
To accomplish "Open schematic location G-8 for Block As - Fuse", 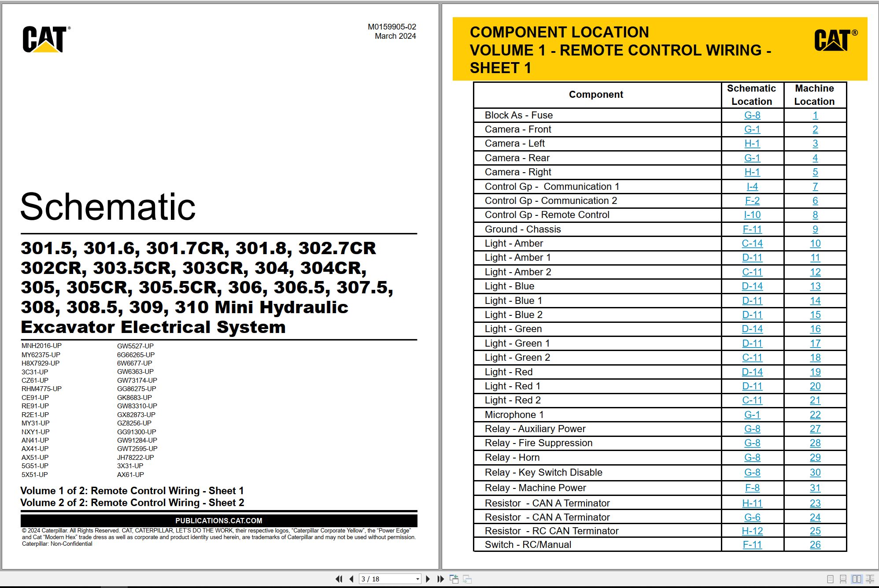I will click(x=752, y=115).
